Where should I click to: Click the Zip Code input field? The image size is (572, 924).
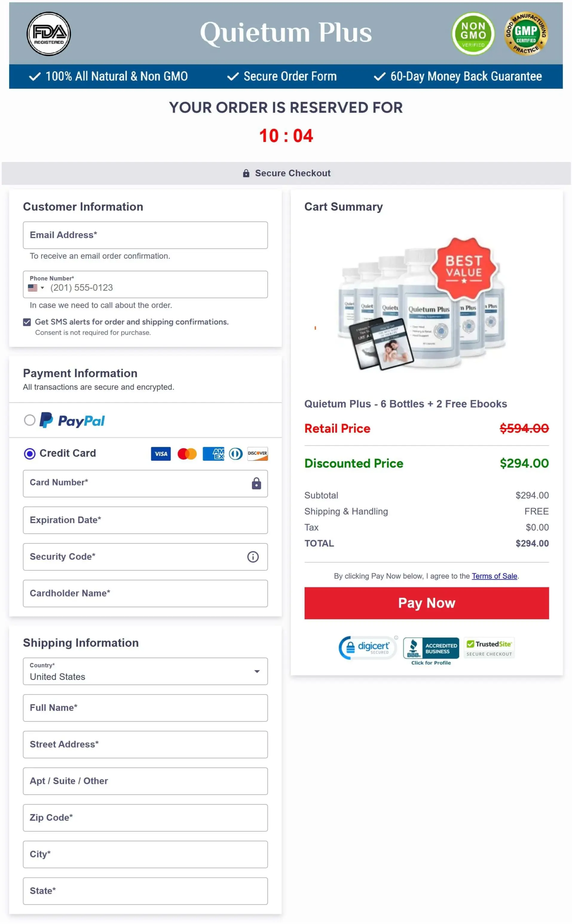[x=145, y=817]
